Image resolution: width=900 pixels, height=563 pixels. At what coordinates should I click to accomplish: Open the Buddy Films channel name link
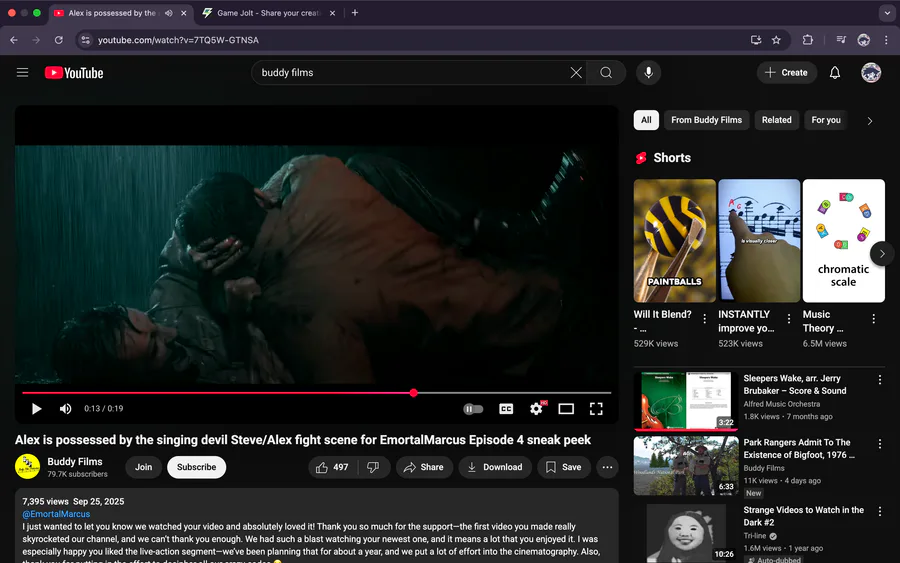(x=75, y=461)
